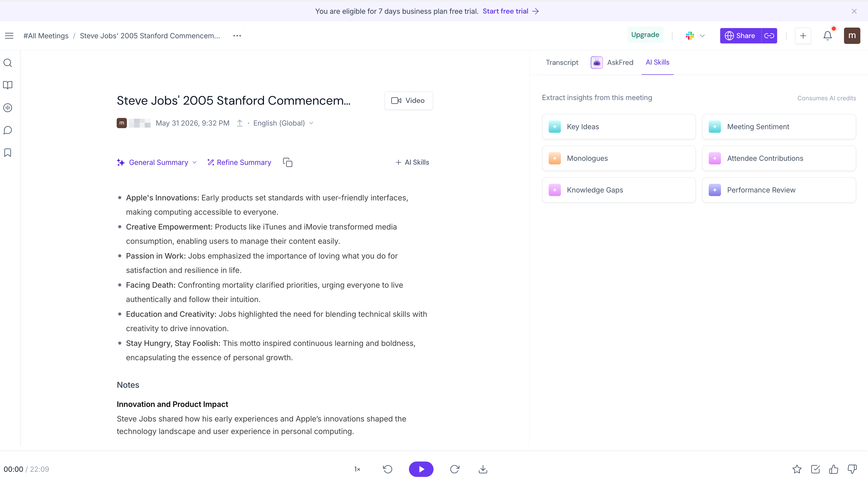Change playback speed 1x
This screenshot has height=483, width=868.
(x=357, y=469)
